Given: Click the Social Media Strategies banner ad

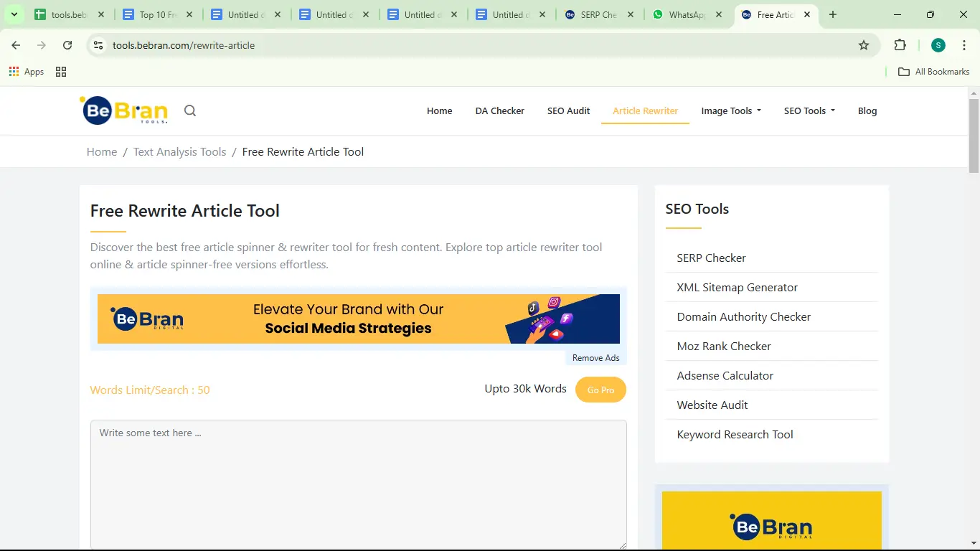Looking at the screenshot, I should coord(359,319).
